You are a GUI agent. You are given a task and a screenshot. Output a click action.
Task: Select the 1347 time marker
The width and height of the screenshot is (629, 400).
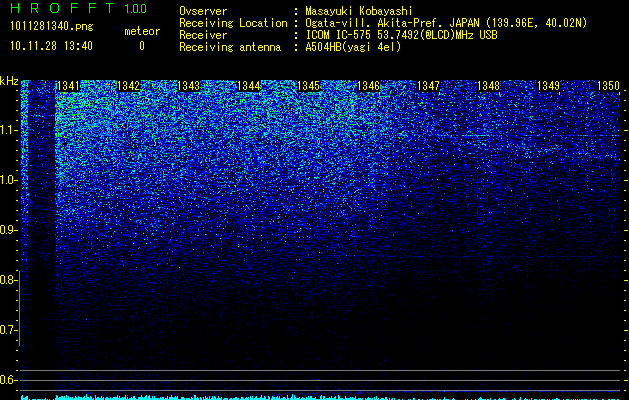pos(428,86)
